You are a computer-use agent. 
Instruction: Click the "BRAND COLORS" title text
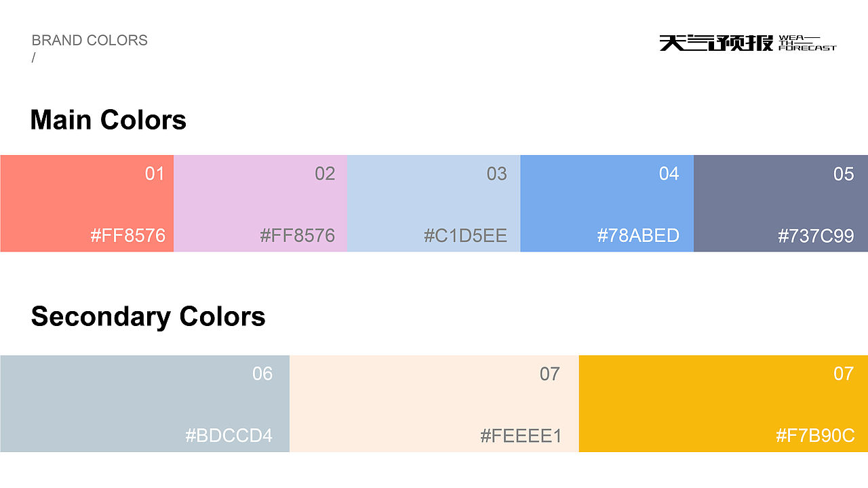90,40
